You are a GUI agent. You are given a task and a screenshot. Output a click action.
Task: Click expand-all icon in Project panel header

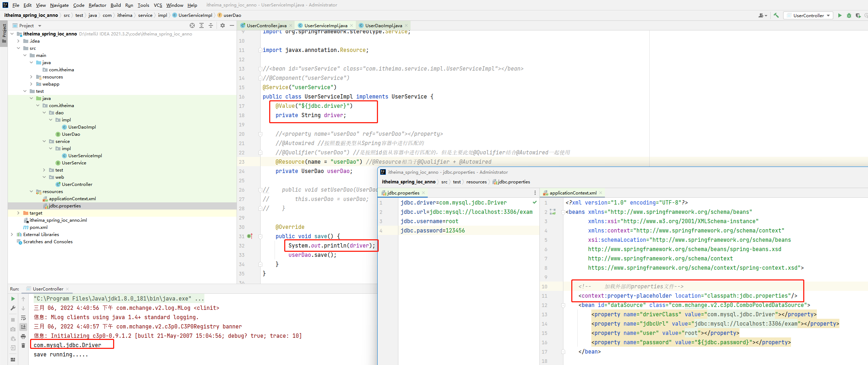coord(202,25)
